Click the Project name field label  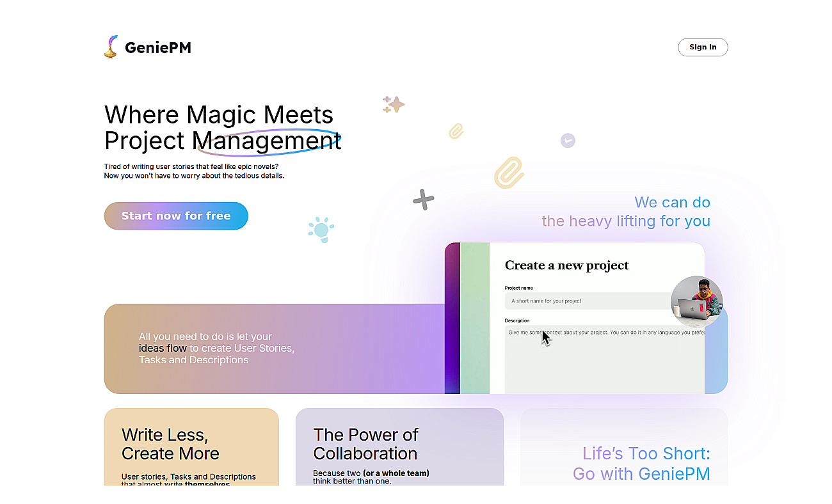519,288
